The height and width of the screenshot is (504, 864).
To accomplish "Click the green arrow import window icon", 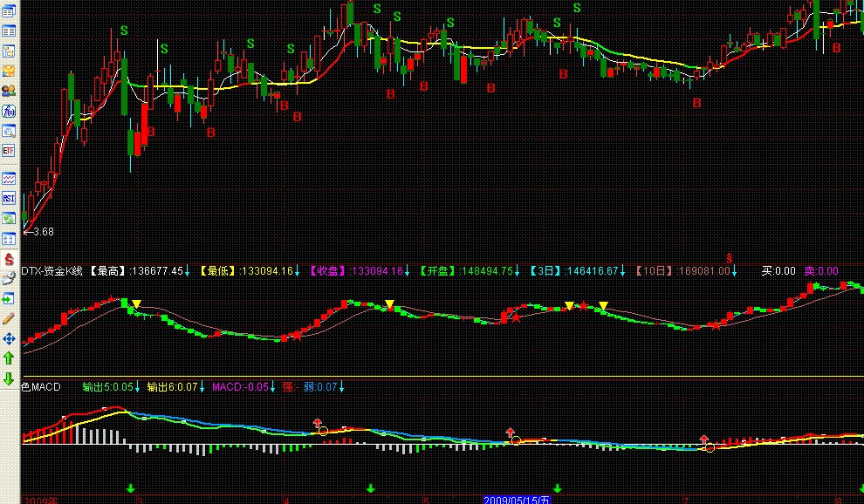I will (x=9, y=298).
